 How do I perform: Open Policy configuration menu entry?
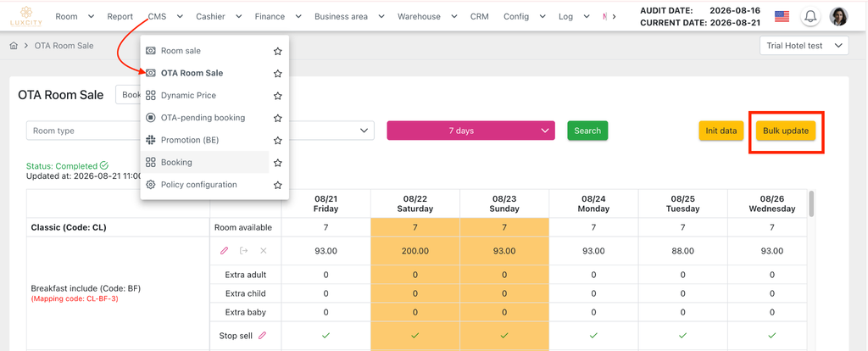[198, 184]
